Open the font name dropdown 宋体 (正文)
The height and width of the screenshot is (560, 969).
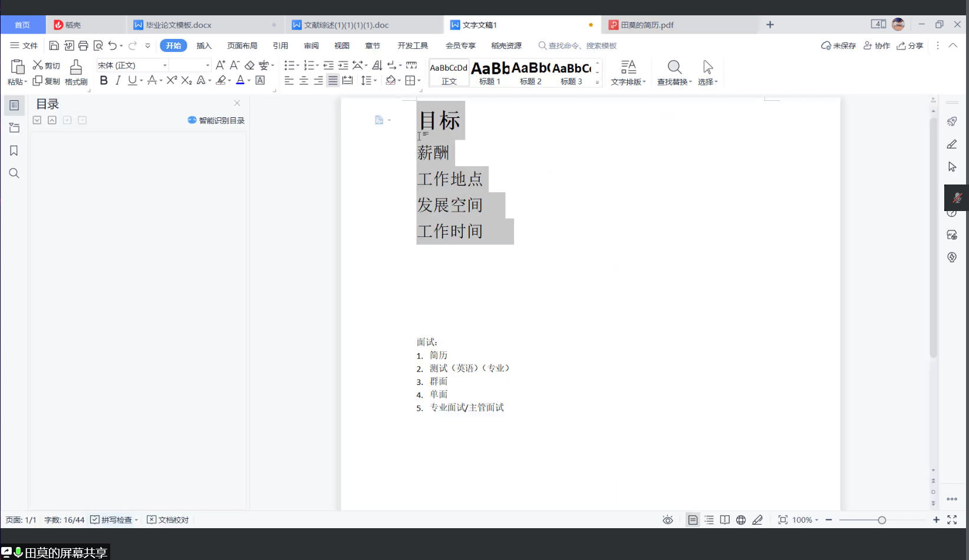tap(165, 65)
